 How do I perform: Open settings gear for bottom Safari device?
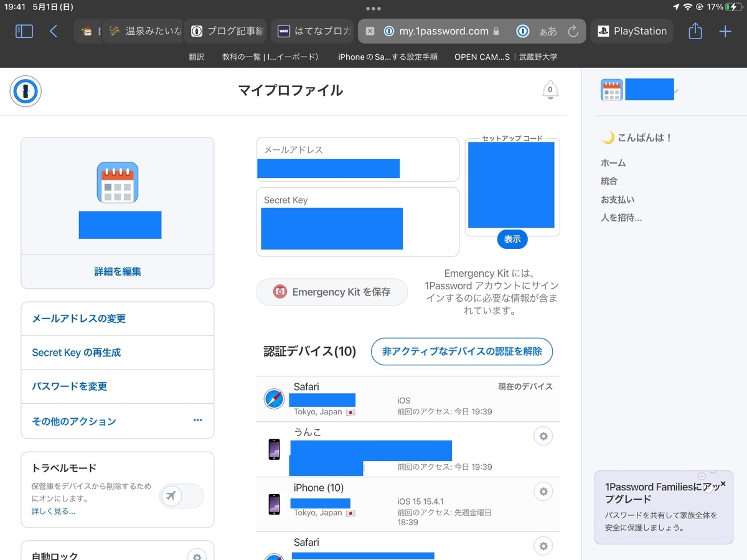(543, 546)
